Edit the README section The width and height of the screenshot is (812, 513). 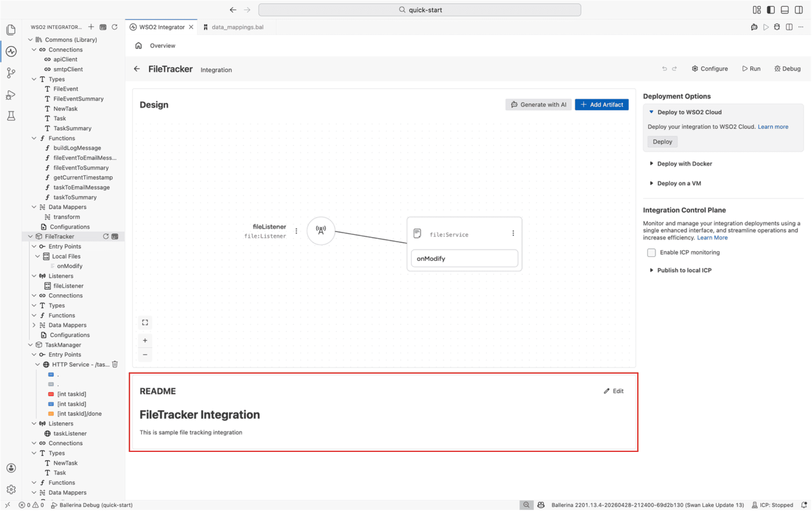coord(613,391)
